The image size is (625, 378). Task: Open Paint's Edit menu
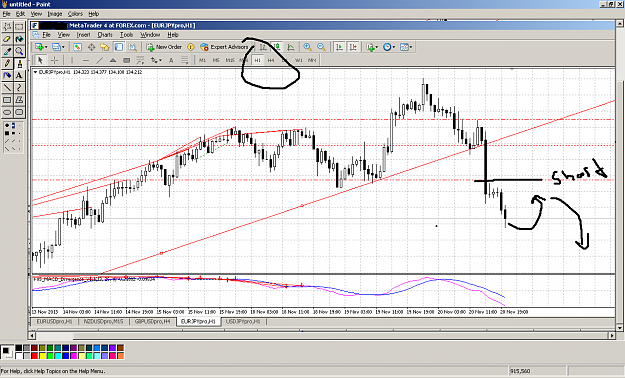tap(20, 14)
